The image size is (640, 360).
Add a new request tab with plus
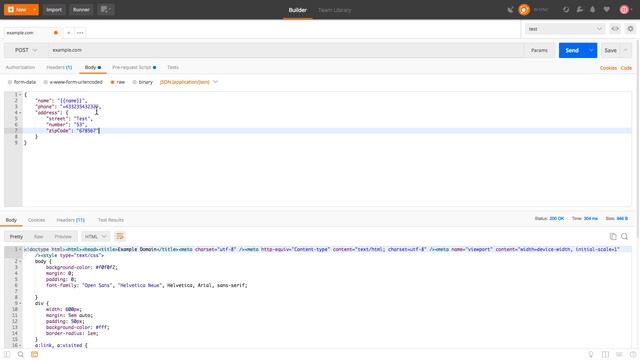point(69,33)
